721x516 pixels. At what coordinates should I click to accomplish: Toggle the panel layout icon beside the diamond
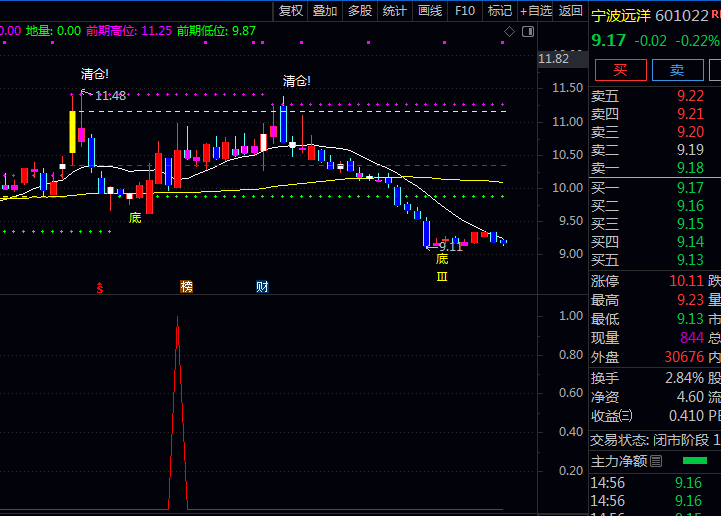527,31
